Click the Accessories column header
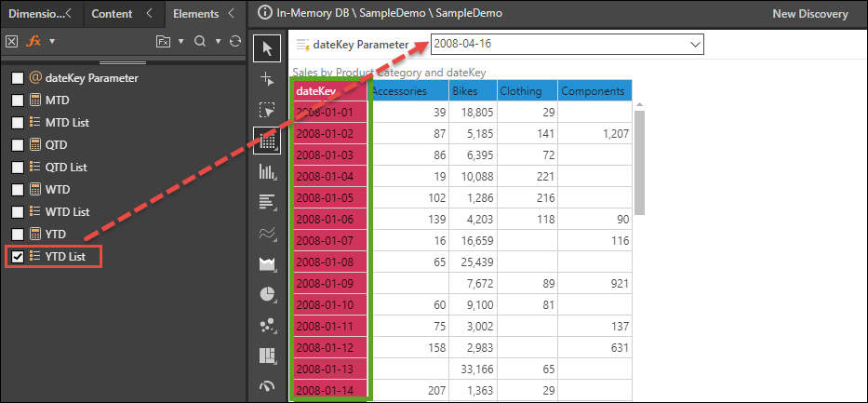This screenshot has height=403, width=868. pos(407,91)
